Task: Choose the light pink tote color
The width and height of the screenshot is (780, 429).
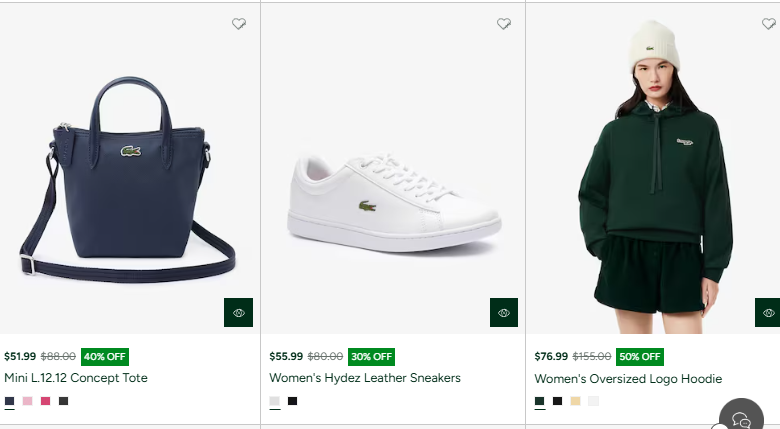Action: coord(28,401)
